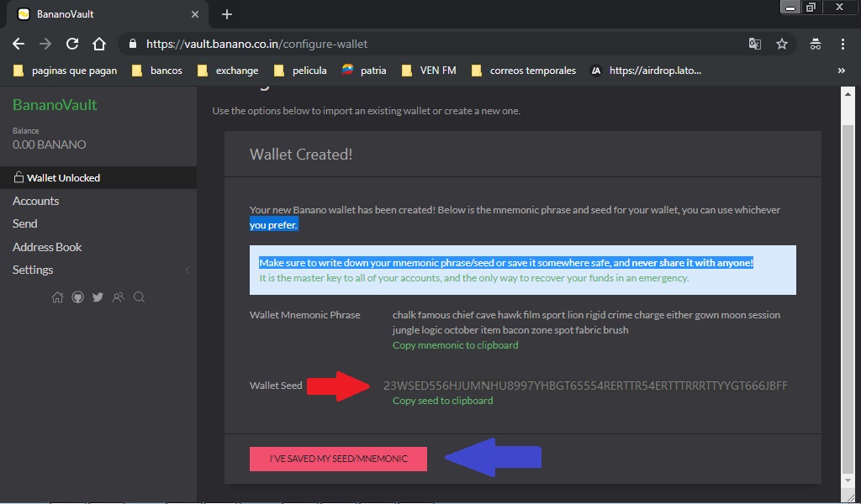Image resolution: width=861 pixels, height=504 pixels.
Task: Open the Twitter icon link
Action: [x=98, y=297]
